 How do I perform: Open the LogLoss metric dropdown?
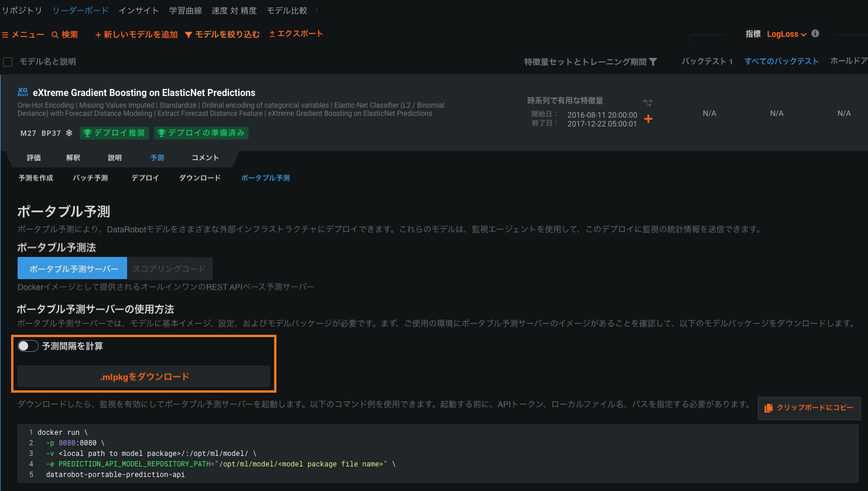point(787,35)
